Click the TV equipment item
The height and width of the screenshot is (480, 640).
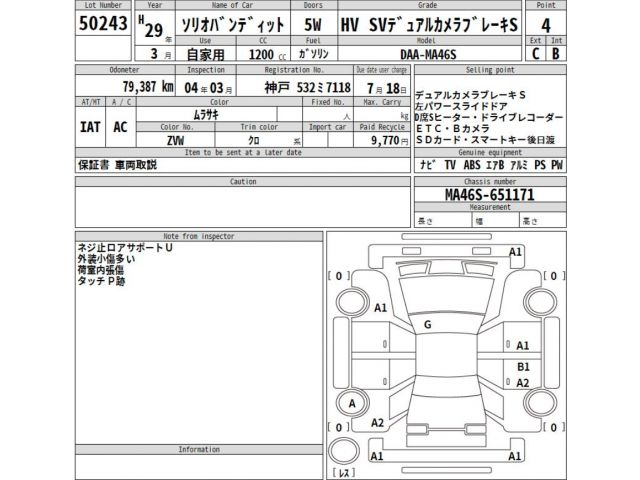[x=450, y=165]
